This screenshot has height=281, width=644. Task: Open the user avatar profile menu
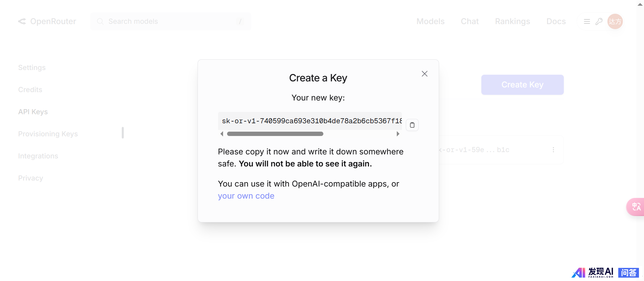point(615,21)
